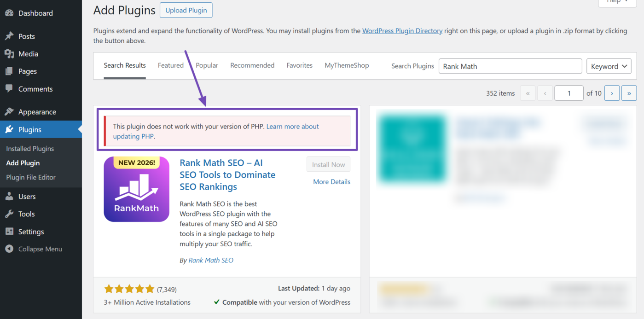
Task: Switch to the Popular tab
Action: [x=207, y=65]
